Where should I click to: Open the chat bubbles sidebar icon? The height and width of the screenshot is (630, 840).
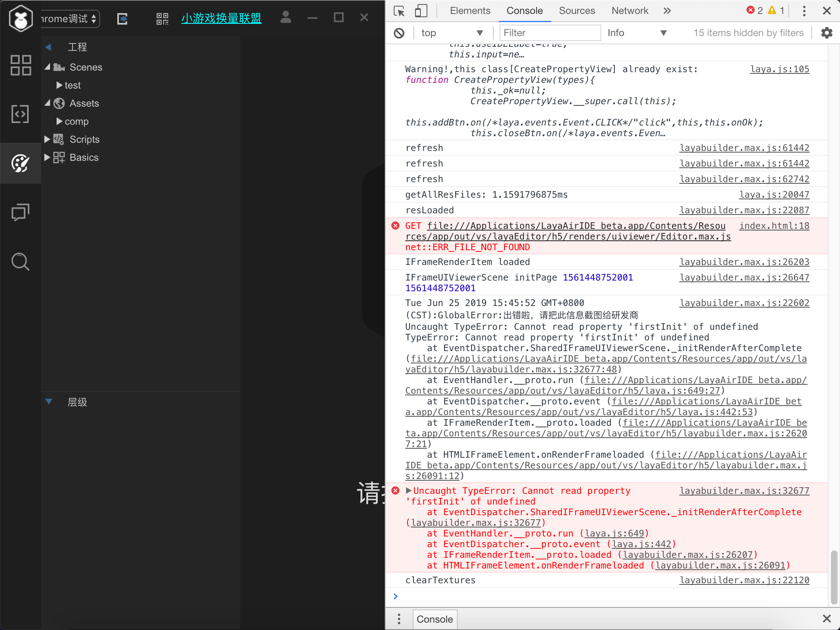20,212
